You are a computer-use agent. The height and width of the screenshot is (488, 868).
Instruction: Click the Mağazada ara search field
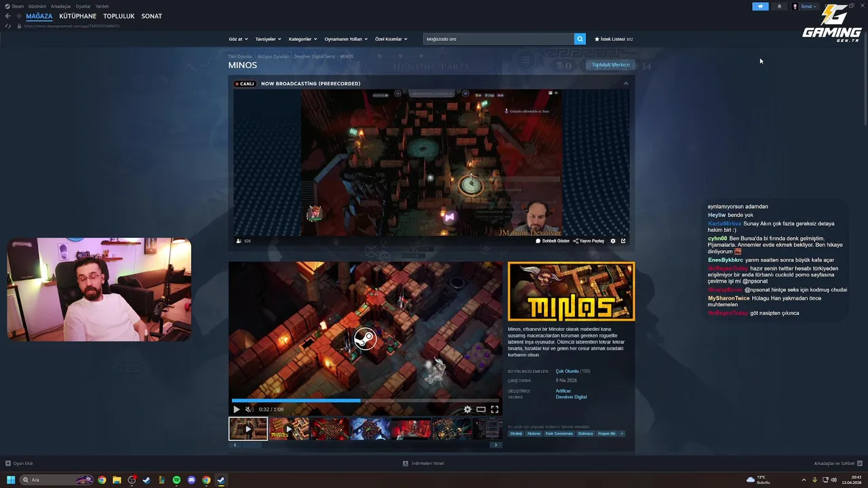coord(498,39)
